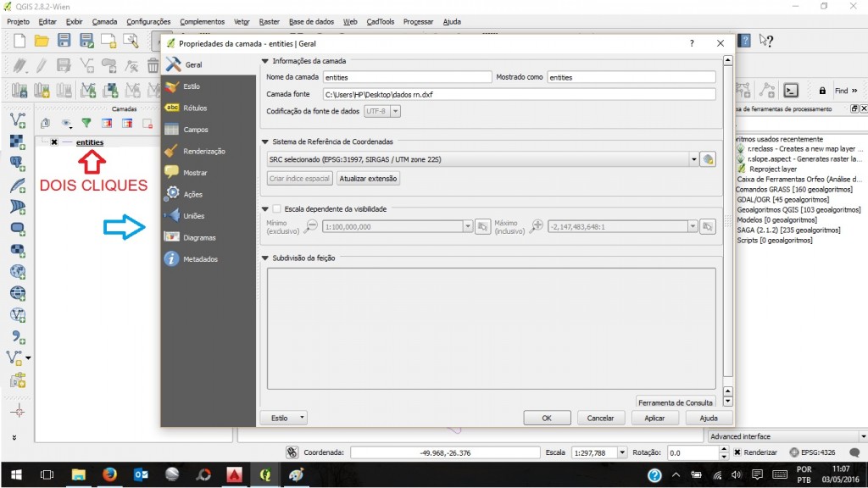Click the Add Raster Layer icon
Image resolution: width=868 pixels, height=488 pixels.
coord(14,141)
